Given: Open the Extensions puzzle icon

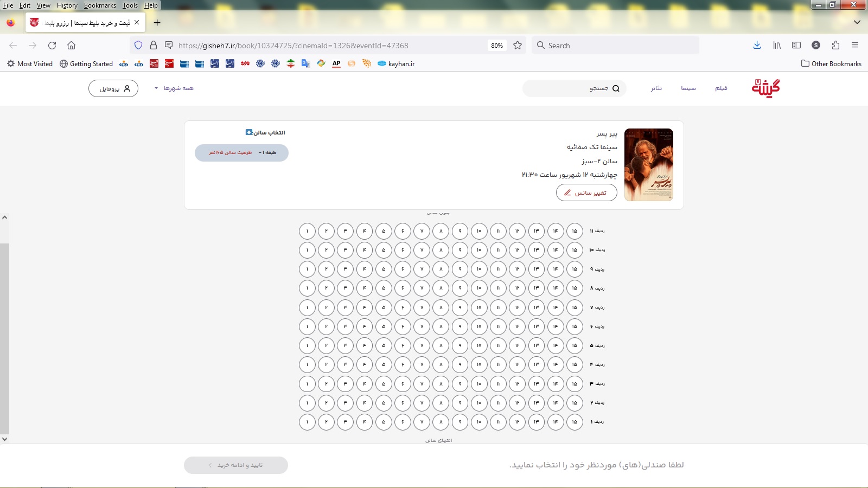Looking at the screenshot, I should point(835,46).
